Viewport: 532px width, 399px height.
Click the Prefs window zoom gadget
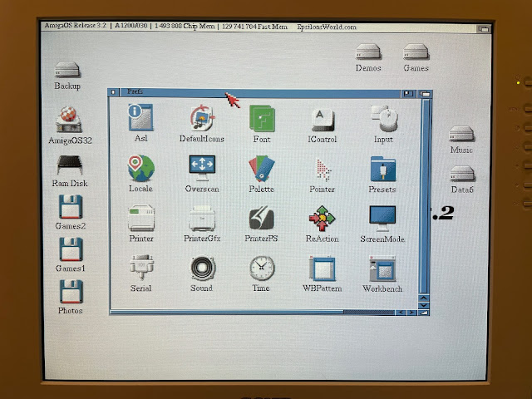pyautogui.click(x=408, y=93)
